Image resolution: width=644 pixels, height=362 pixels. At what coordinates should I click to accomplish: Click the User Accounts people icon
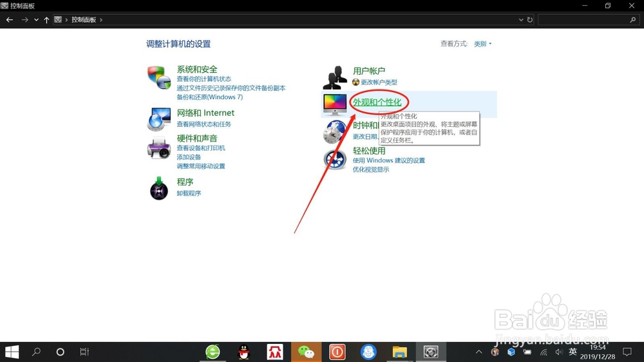coord(335,78)
